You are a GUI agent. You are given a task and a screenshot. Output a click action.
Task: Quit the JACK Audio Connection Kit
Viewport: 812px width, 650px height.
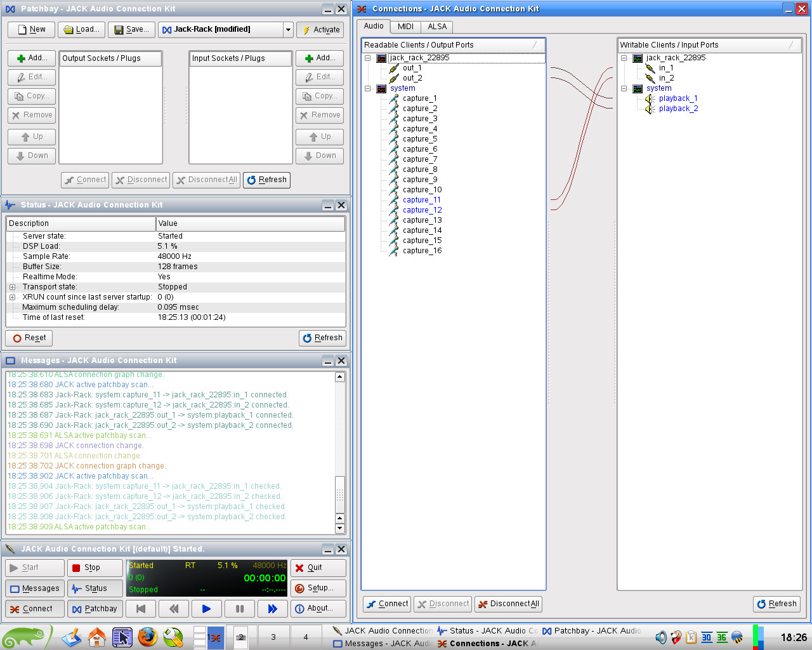point(318,567)
